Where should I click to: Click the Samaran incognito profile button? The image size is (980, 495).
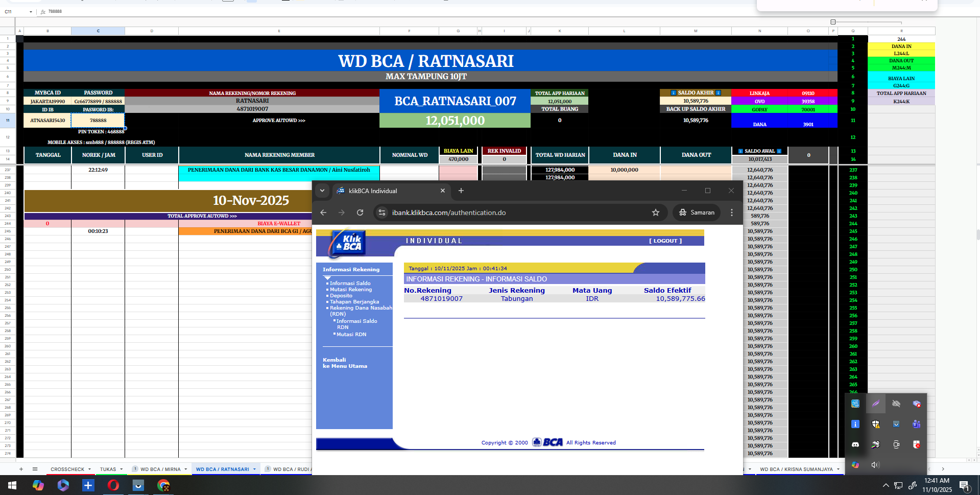point(697,213)
